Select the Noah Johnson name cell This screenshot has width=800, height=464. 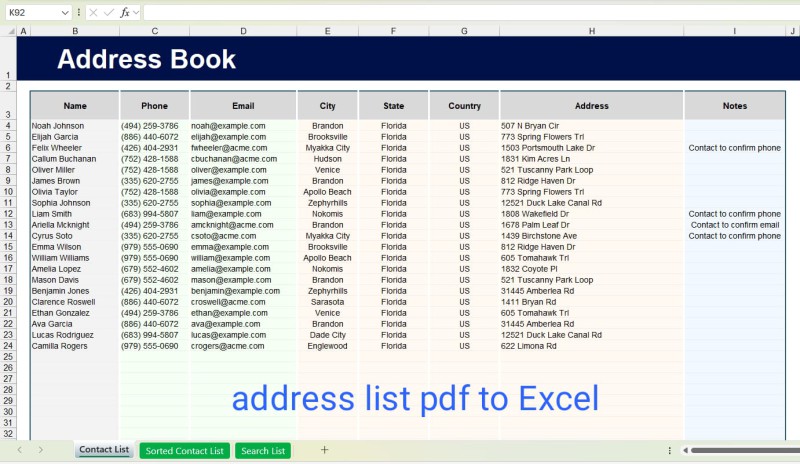tap(75, 126)
